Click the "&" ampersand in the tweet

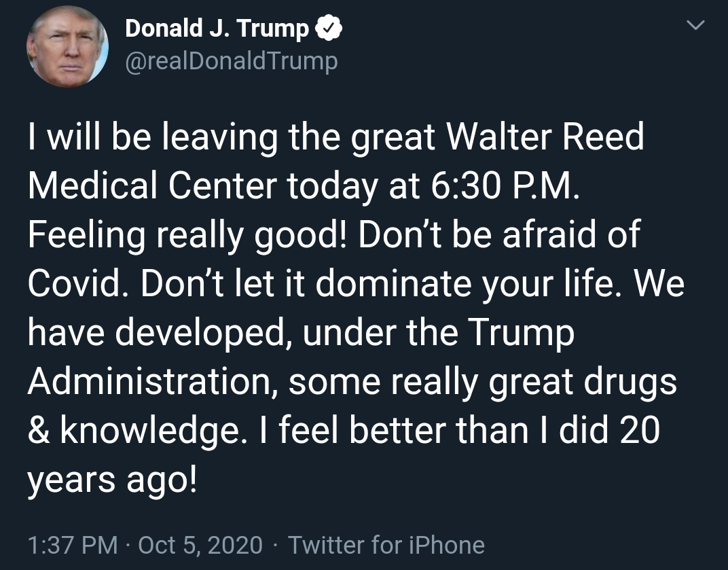pyautogui.click(x=39, y=431)
